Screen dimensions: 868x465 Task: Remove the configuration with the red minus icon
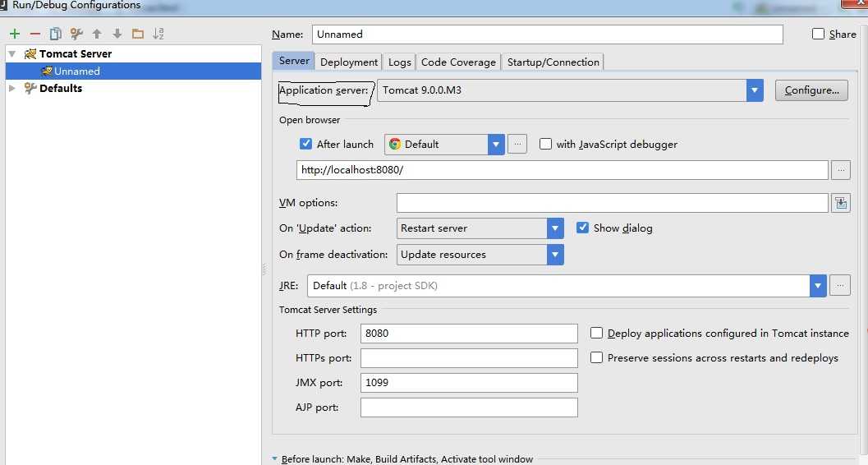(34, 34)
